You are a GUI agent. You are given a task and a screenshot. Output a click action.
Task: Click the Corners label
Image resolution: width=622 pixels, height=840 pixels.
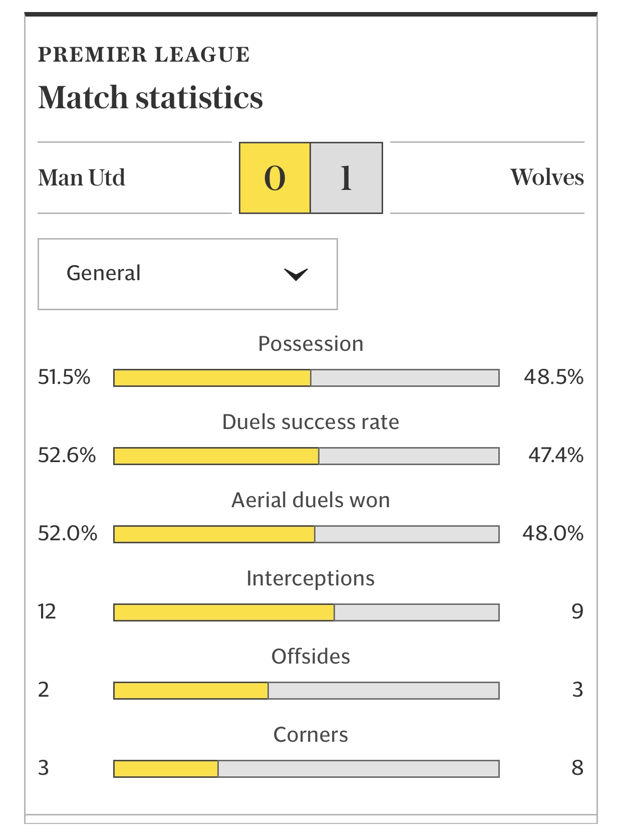310,735
